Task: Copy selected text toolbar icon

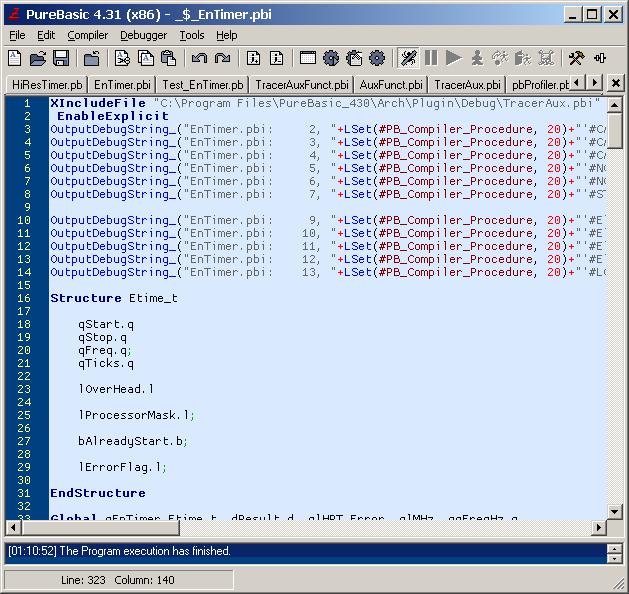Action: pos(146,58)
